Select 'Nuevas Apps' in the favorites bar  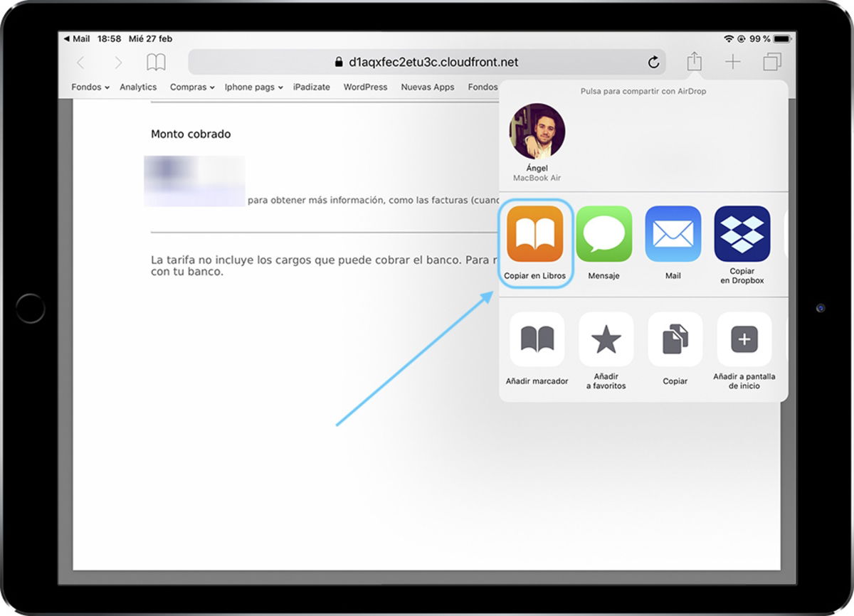tap(427, 87)
